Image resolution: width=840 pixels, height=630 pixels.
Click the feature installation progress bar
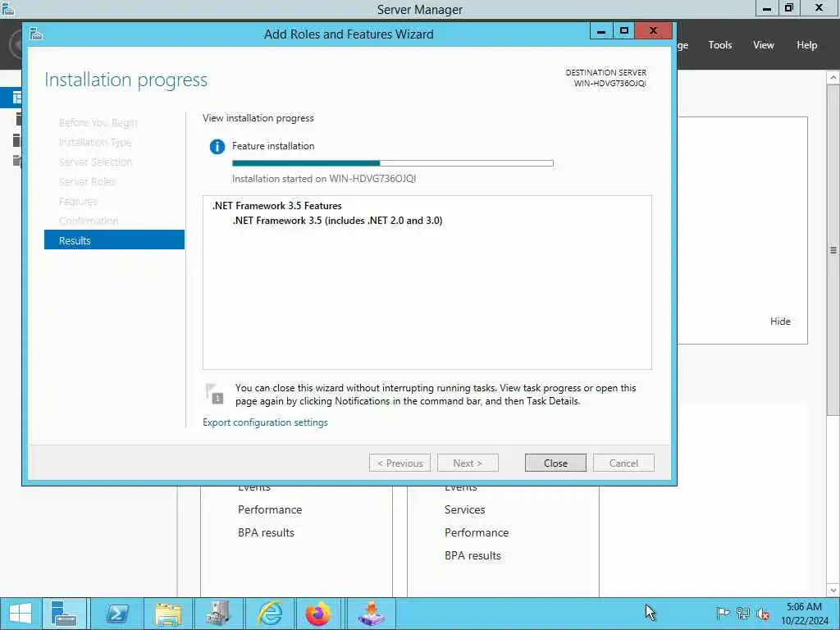pos(393,163)
